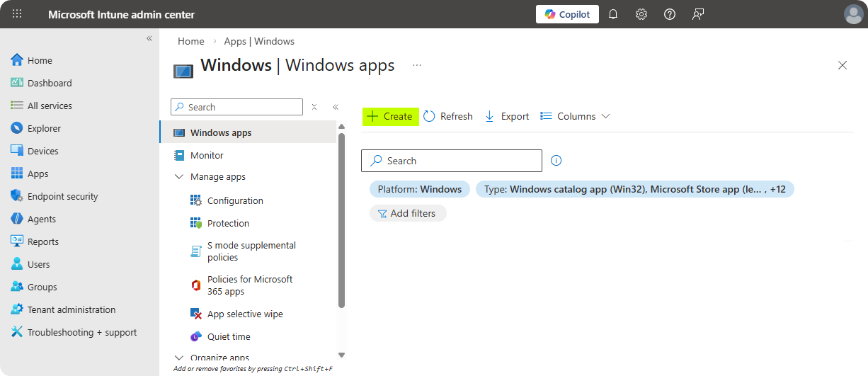Open Endpoint security in sidebar
Screen dimensions: 868x376
click(62, 196)
